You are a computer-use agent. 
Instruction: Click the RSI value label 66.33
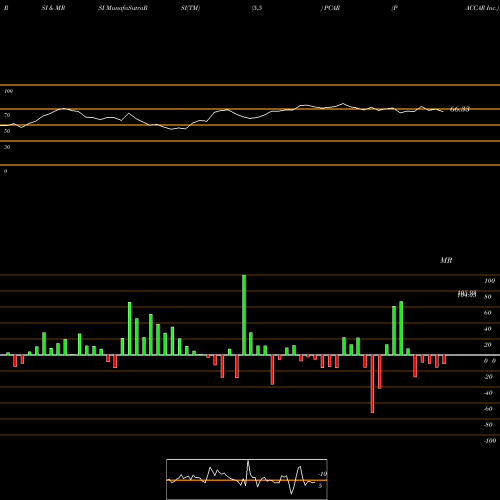pos(460,109)
